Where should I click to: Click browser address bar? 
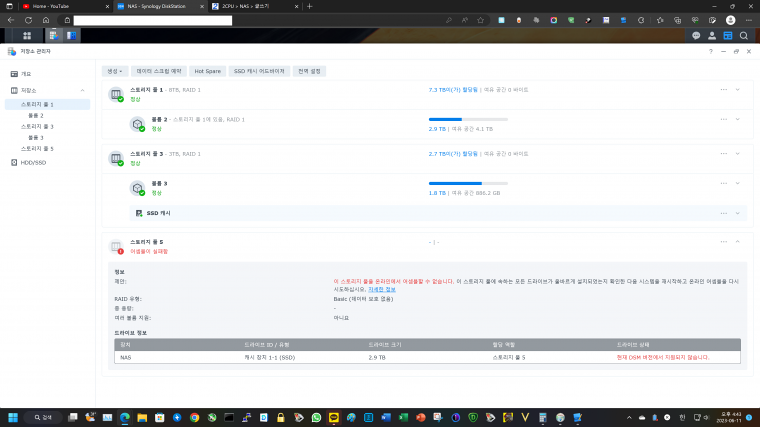pos(153,20)
